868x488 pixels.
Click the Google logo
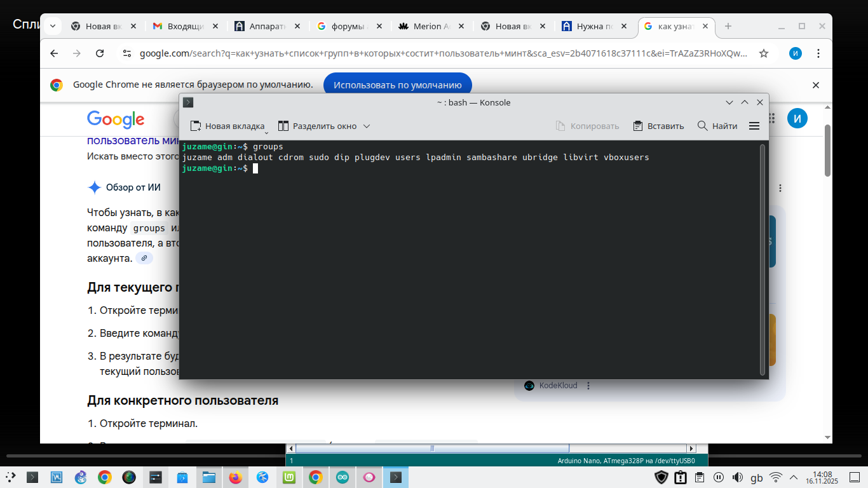coord(116,119)
